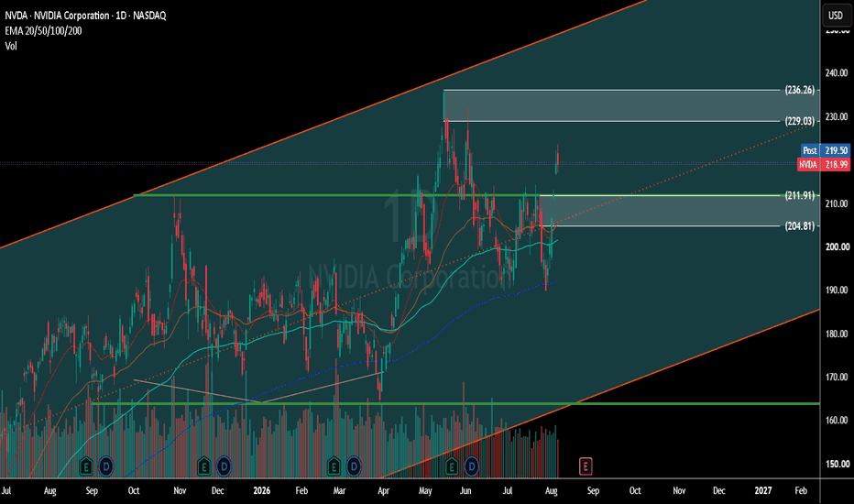Click the 240.00 price axis label
Viewport: 854px width, 504px height.
click(x=837, y=73)
